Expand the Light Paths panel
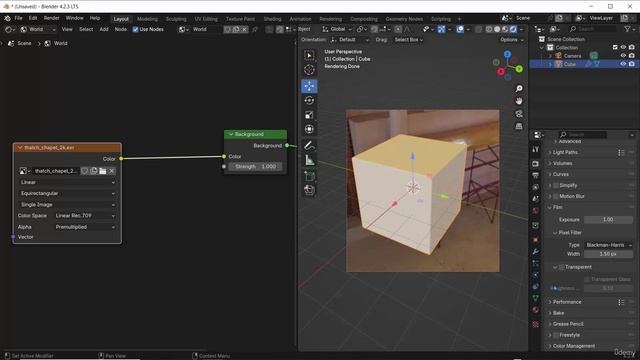 [x=565, y=152]
